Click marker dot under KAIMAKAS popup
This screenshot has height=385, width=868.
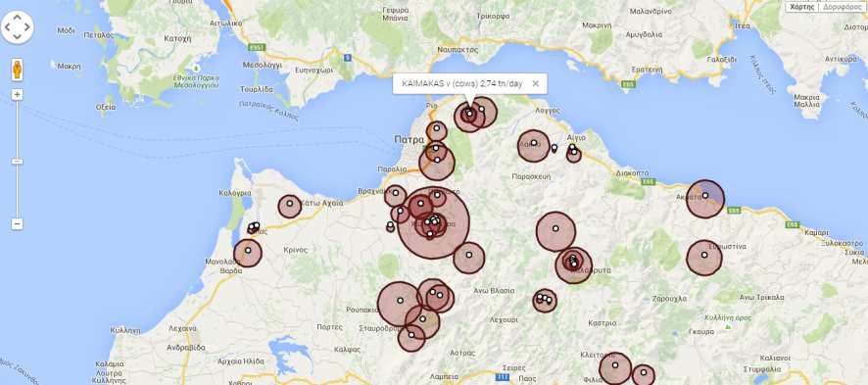[469, 114]
